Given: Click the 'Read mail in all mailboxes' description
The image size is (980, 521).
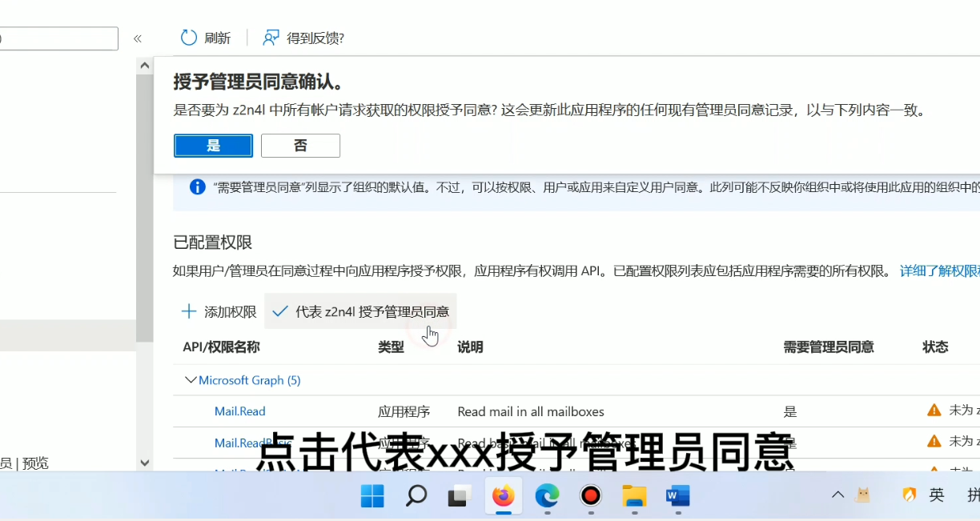Looking at the screenshot, I should point(531,411).
